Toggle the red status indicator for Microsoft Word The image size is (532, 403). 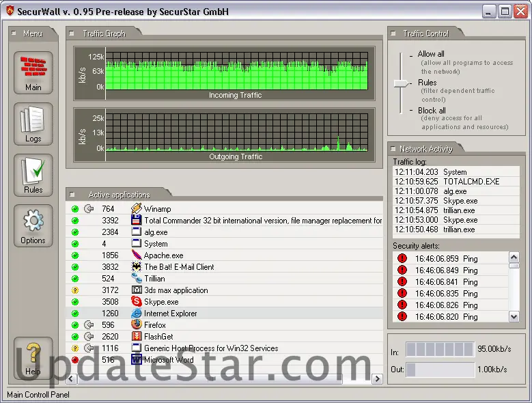(x=75, y=359)
